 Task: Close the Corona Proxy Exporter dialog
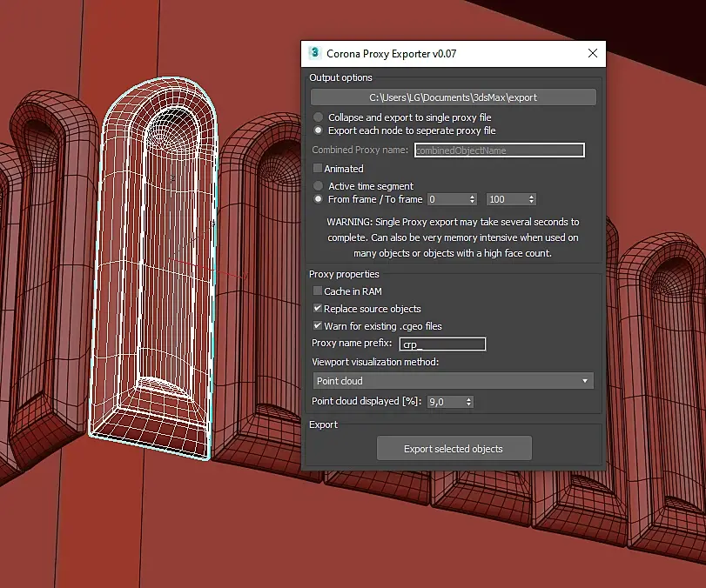coord(593,53)
